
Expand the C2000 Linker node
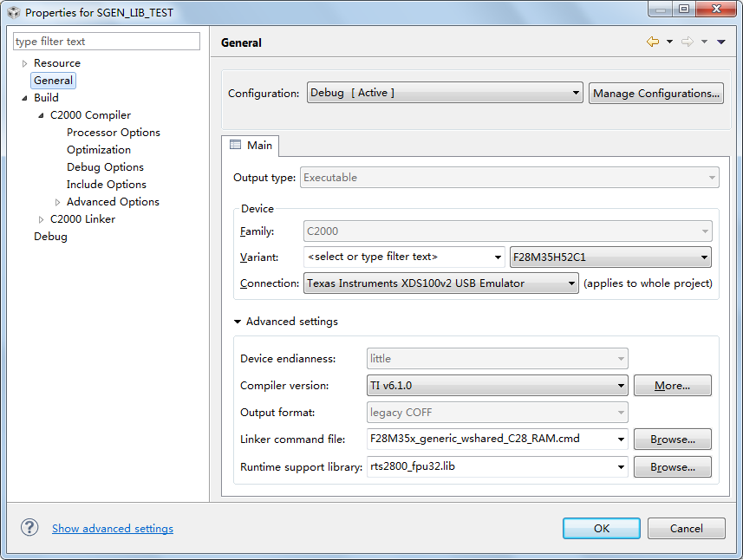[x=41, y=219]
